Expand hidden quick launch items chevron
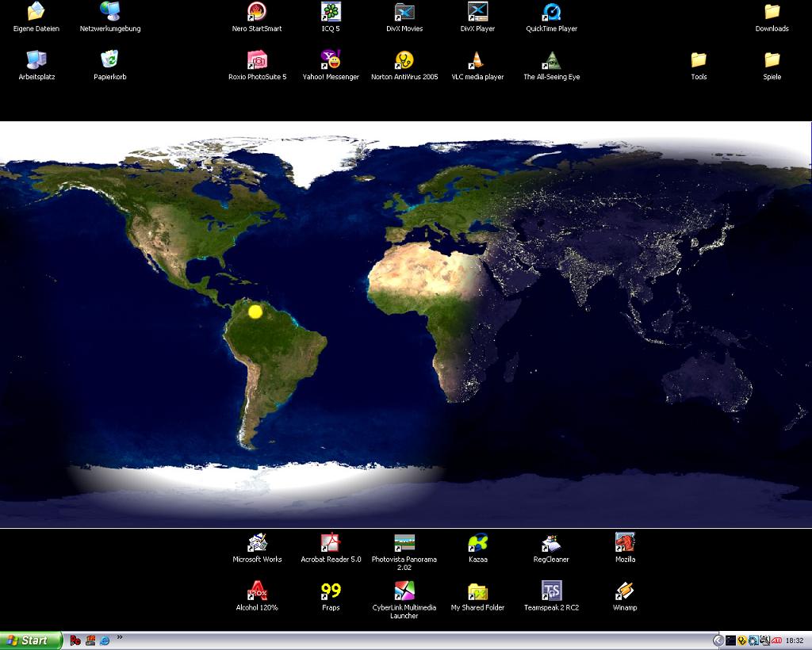812x650 pixels. click(120, 637)
